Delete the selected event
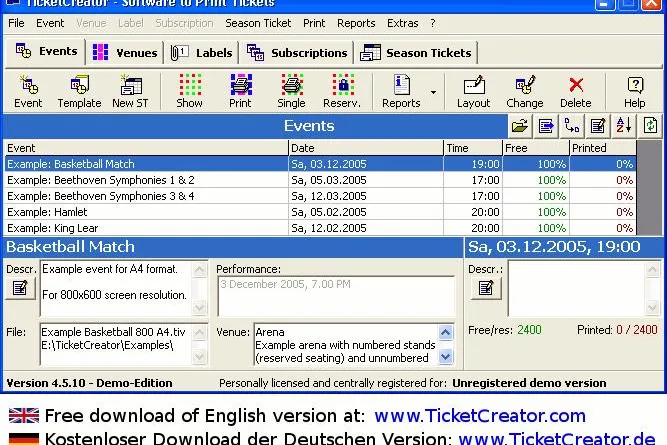Viewport: 667px width, 445px height. tap(576, 91)
